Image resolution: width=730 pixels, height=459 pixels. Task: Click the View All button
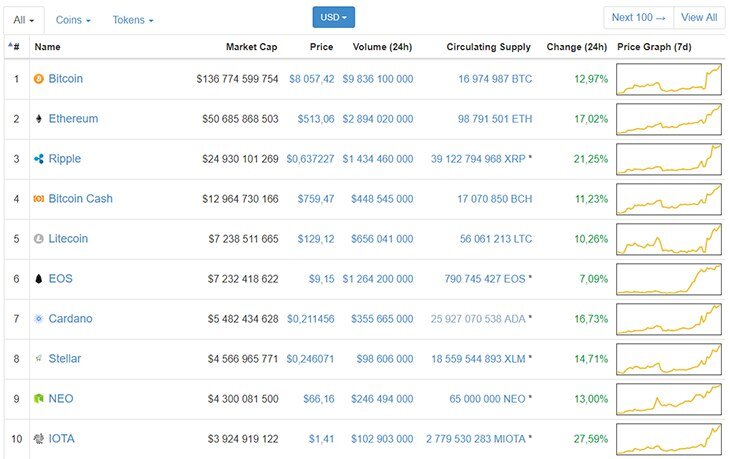click(699, 18)
